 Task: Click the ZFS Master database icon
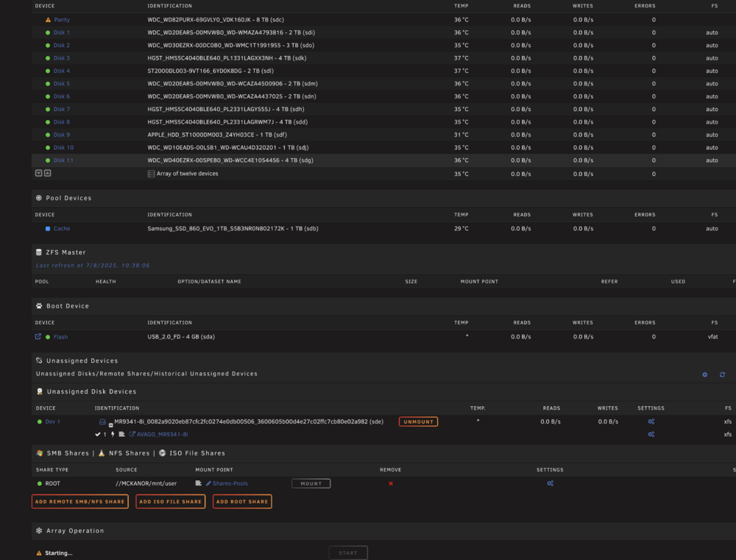coord(39,252)
